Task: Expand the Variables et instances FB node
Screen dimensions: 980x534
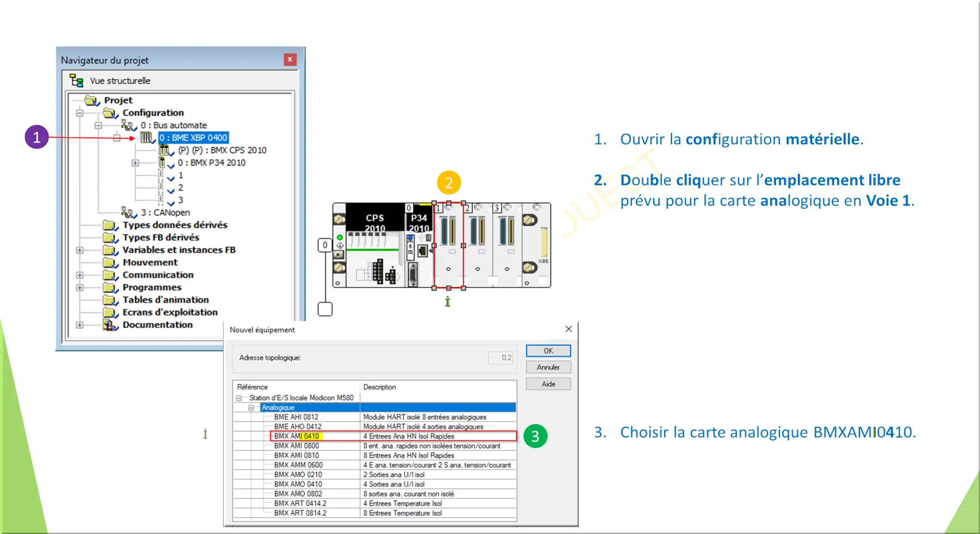Action: (x=80, y=250)
